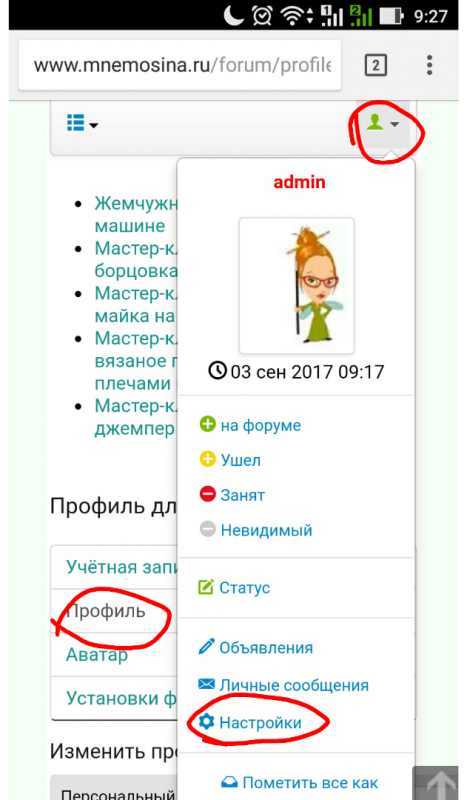
Task: Open Chrome three-dot overflow menu
Action: pyautogui.click(x=429, y=65)
